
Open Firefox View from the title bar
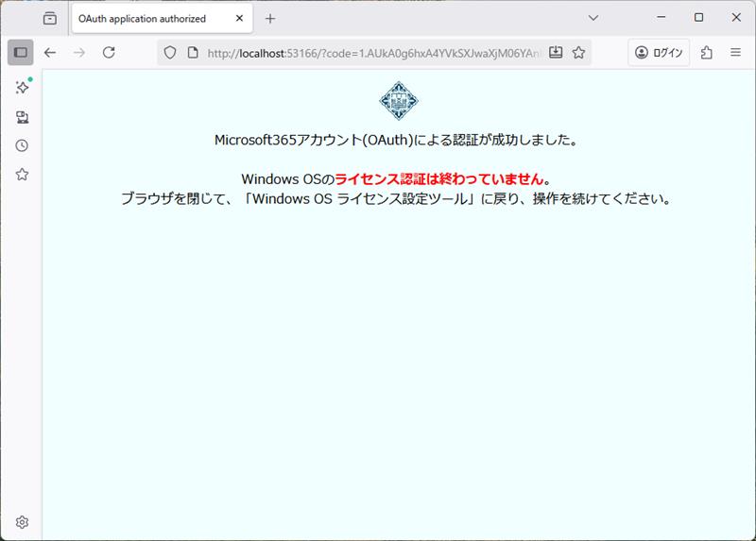pyautogui.click(x=50, y=18)
